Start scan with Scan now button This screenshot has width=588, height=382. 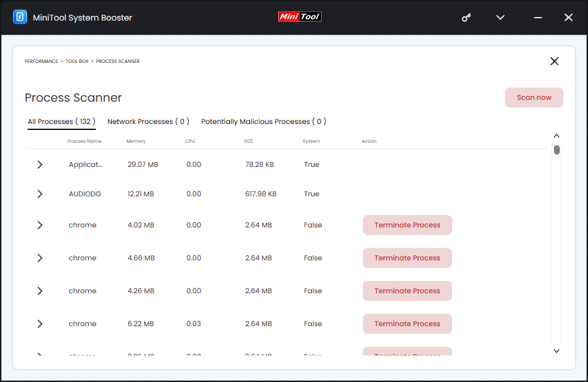point(534,98)
